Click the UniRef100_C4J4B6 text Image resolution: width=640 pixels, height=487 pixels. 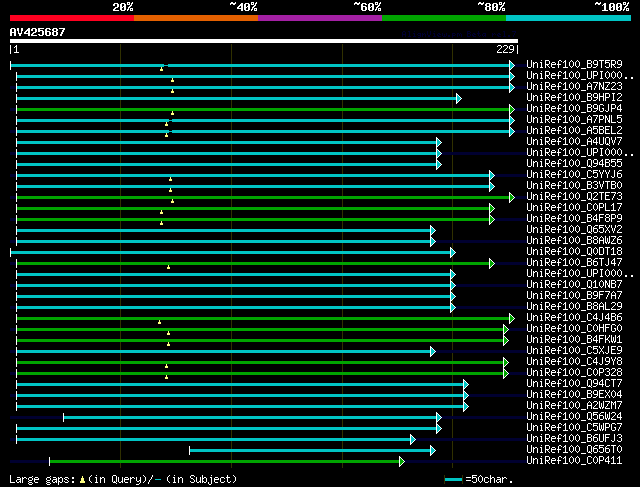click(x=574, y=317)
